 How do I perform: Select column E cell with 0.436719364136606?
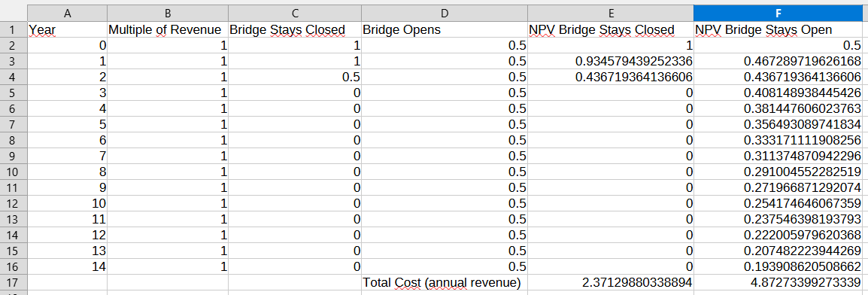[611, 77]
